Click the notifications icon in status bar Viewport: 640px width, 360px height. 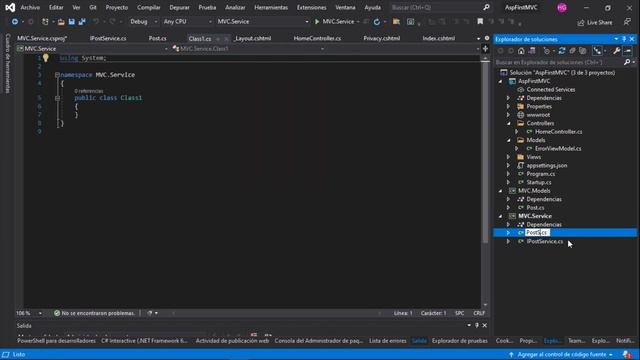pos(627,354)
